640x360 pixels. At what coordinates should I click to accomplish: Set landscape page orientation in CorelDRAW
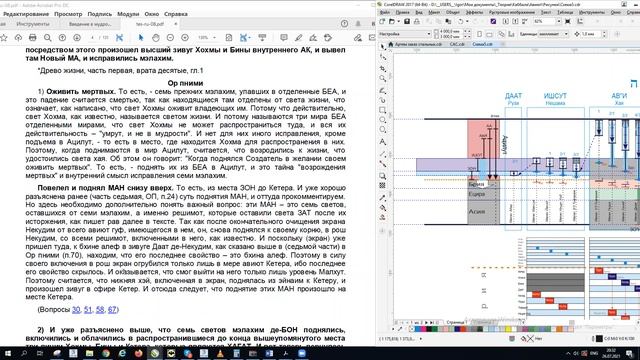pyautogui.click(x=489, y=34)
